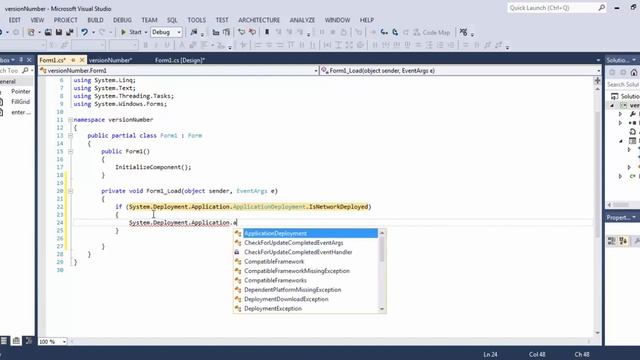
Task: Click the Undo arrow icon
Action: pos(84,32)
